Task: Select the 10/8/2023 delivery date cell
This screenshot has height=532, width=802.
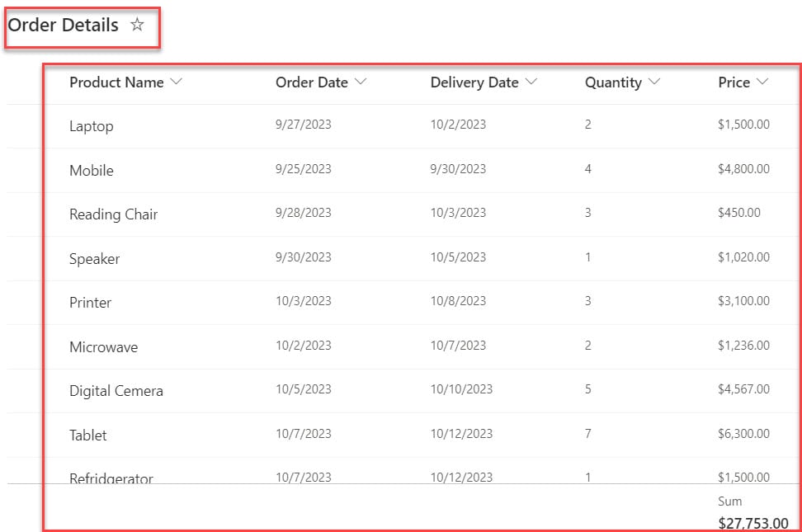Action: point(458,301)
